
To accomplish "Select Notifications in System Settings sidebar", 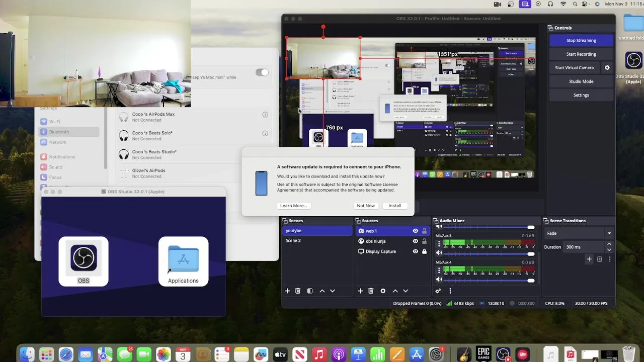I will (x=69, y=157).
